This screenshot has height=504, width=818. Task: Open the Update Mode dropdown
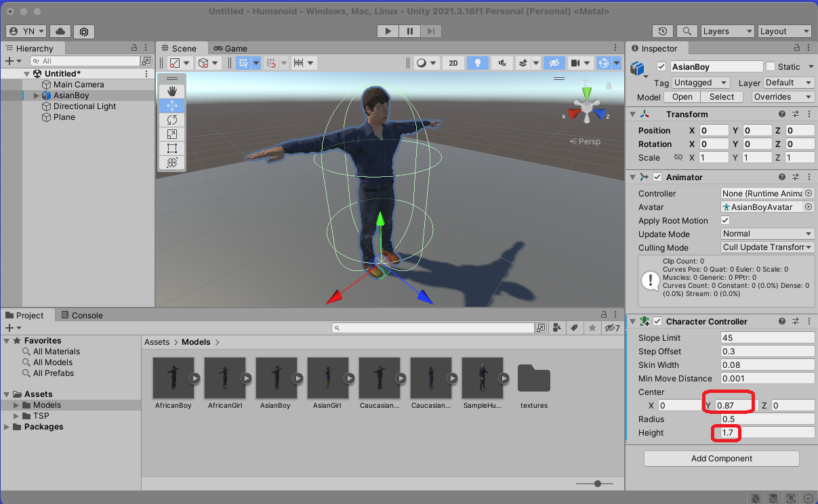(767, 234)
